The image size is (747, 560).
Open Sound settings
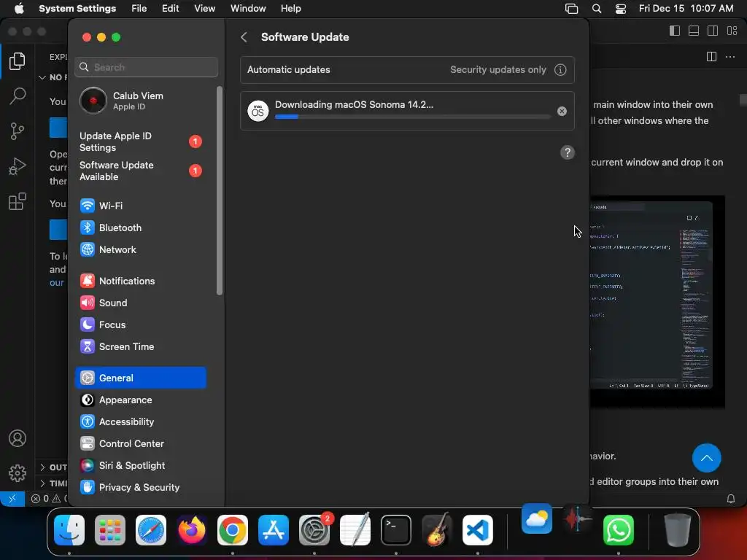pos(141,303)
